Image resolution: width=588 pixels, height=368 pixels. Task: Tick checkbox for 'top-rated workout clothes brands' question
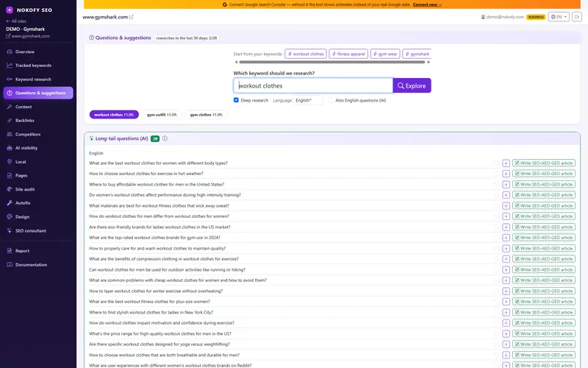496,238
